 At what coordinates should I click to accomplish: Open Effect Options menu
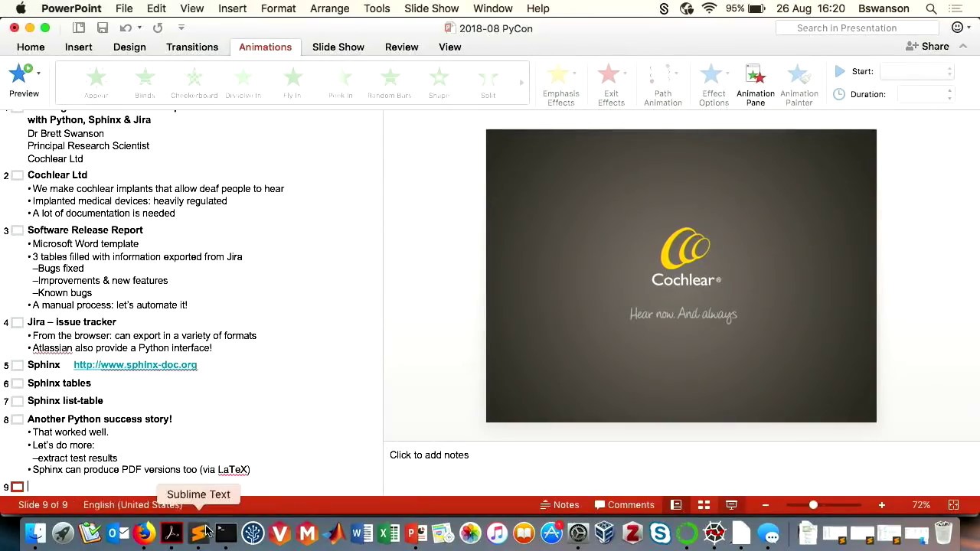point(714,85)
